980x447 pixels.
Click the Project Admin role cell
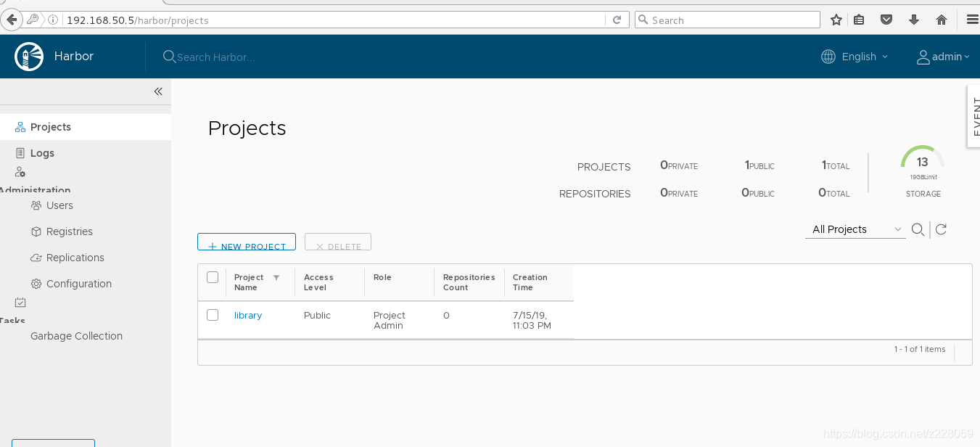tap(390, 320)
